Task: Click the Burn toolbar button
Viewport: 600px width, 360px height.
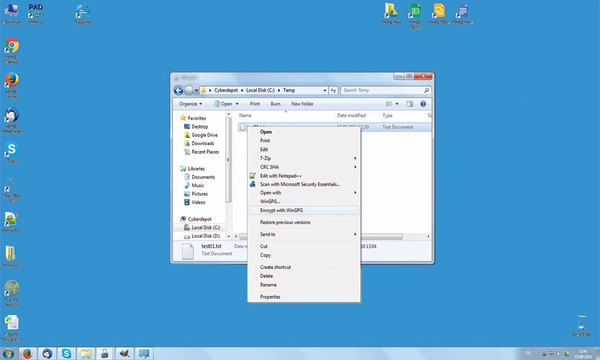Action: (276, 104)
